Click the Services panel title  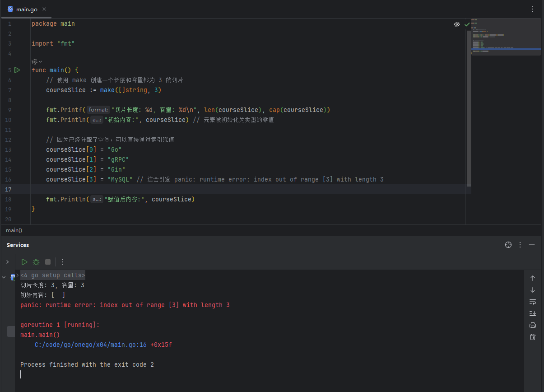click(x=18, y=245)
